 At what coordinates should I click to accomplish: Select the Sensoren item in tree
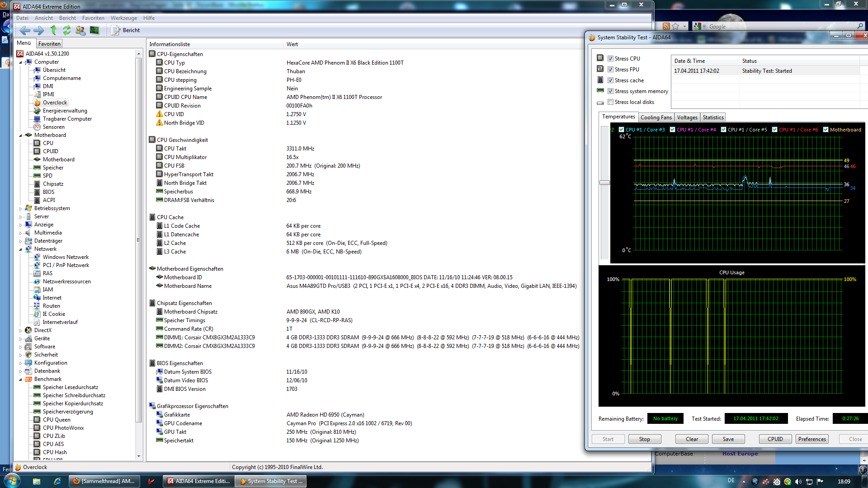tap(53, 127)
